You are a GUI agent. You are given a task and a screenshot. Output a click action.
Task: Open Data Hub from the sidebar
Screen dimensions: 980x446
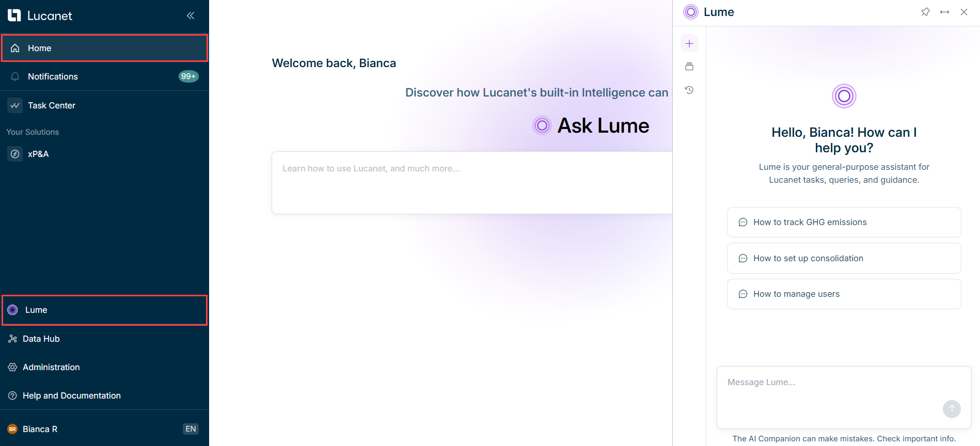(105, 339)
